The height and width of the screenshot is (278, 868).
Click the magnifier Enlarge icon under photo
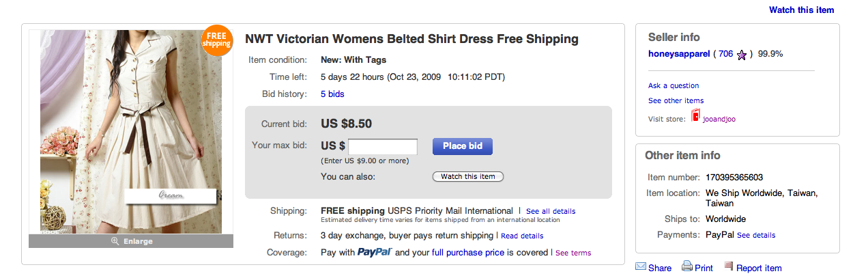coord(114,241)
